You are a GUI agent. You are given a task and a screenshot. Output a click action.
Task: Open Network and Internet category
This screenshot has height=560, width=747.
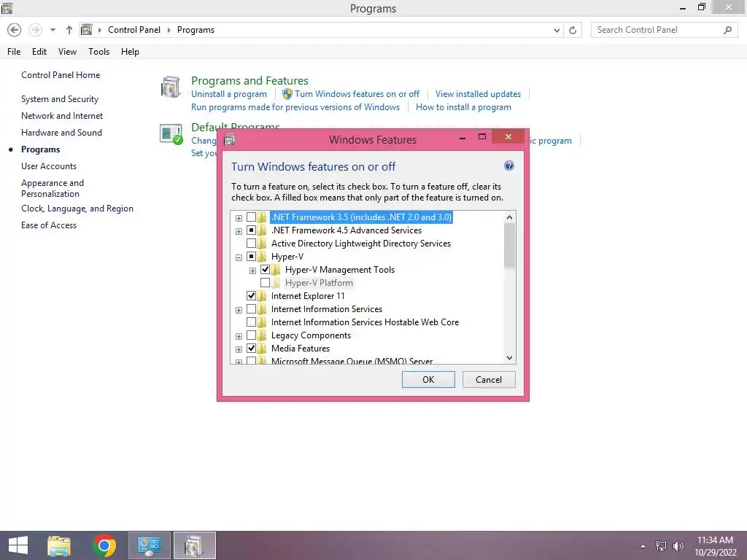(x=62, y=116)
